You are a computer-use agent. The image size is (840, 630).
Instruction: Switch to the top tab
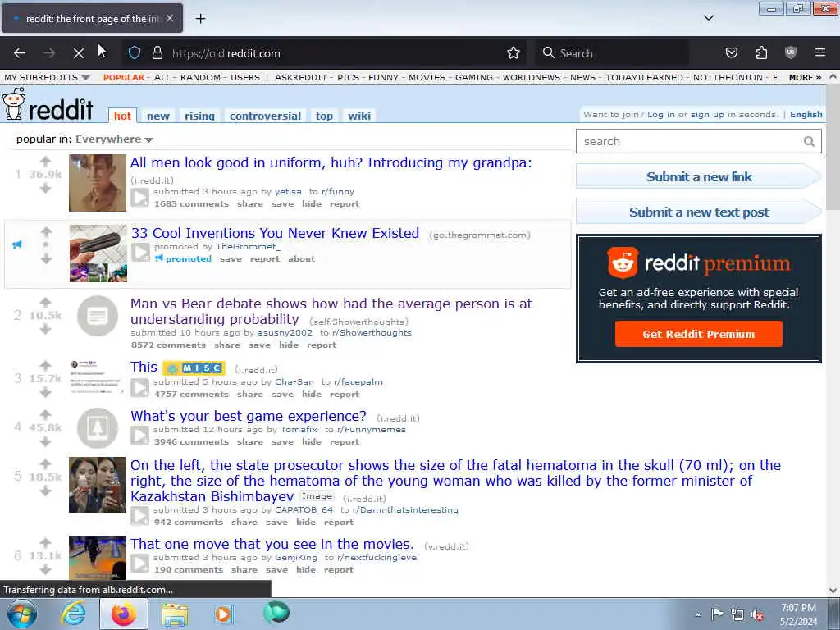[324, 116]
